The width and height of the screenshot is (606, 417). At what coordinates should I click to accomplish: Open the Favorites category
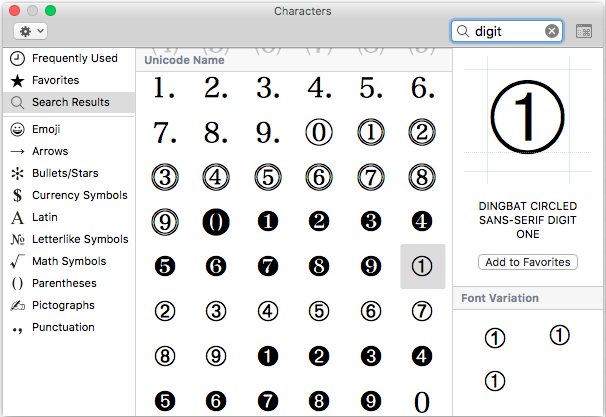[x=69, y=80]
